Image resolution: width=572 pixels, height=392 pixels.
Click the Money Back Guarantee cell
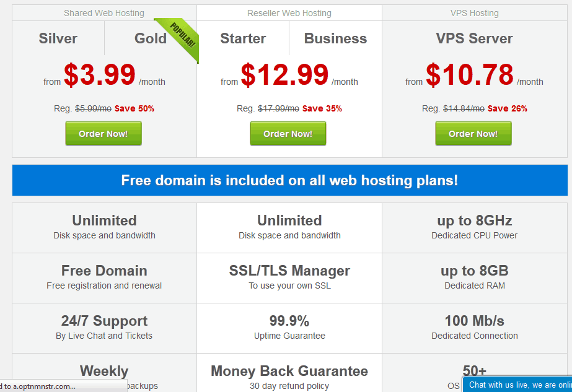click(x=289, y=373)
